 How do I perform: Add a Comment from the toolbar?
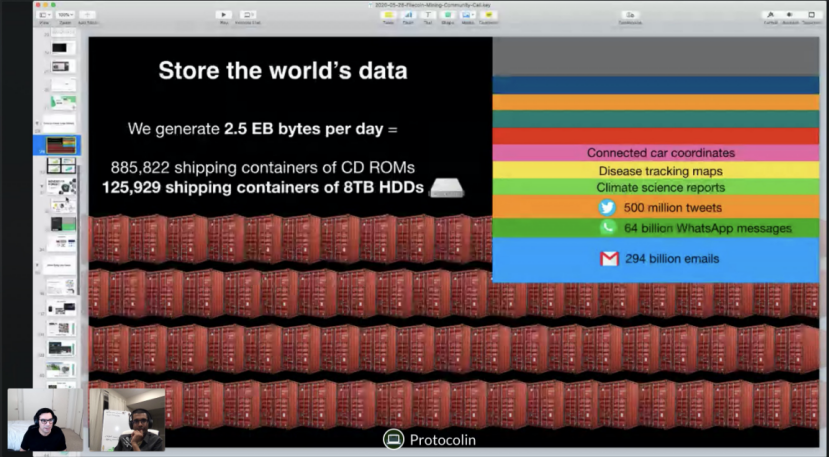coord(489,15)
